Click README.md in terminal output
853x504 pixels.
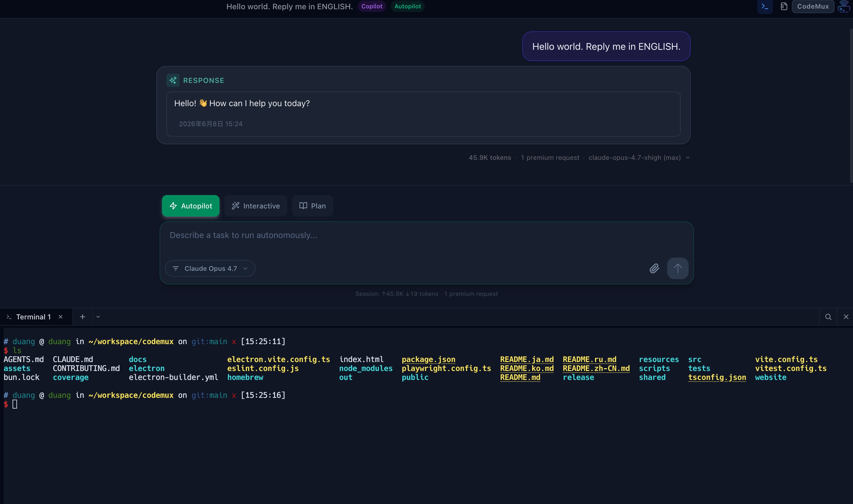pyautogui.click(x=520, y=377)
